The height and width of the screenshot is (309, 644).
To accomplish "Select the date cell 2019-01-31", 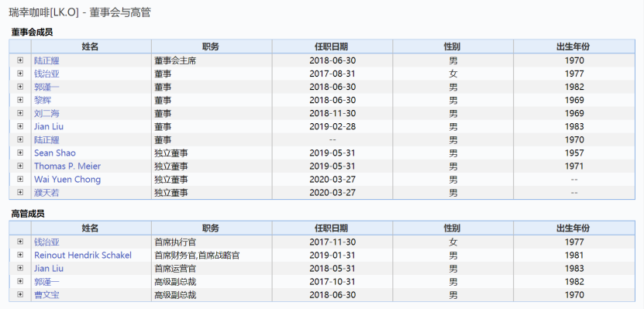I will [x=332, y=256].
